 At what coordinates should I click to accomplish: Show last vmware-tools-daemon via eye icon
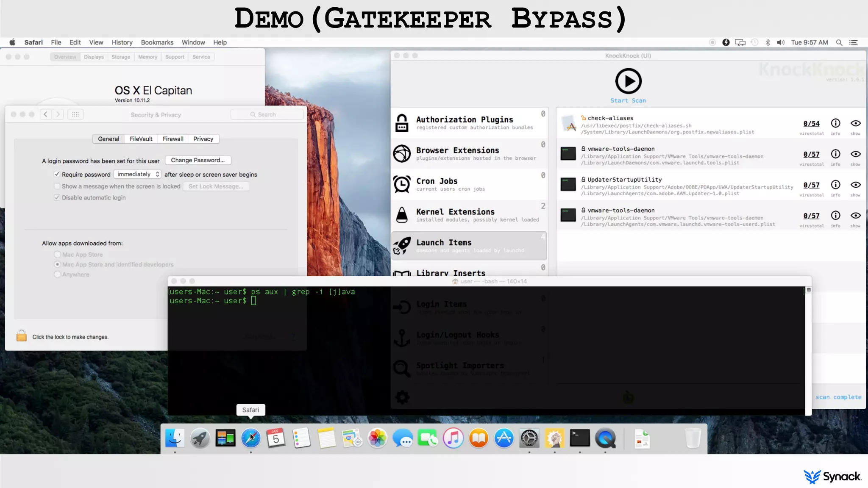click(x=856, y=216)
